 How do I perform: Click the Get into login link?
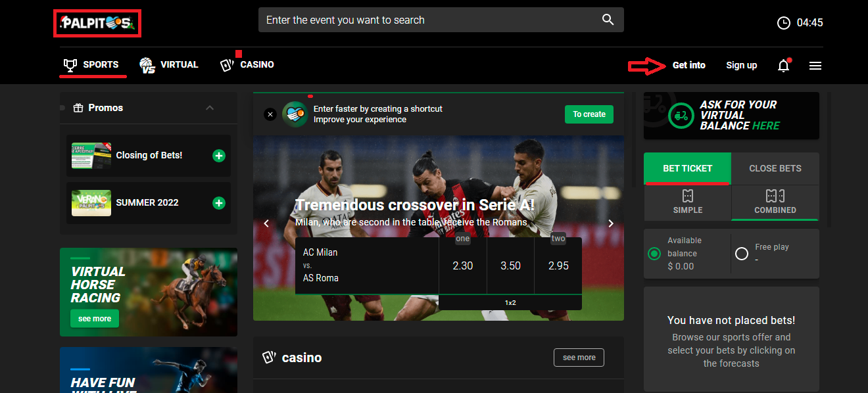coord(689,65)
